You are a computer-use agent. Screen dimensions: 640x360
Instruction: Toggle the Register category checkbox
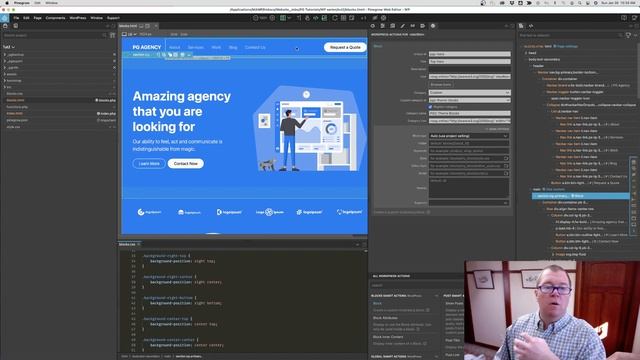[x=430, y=107]
